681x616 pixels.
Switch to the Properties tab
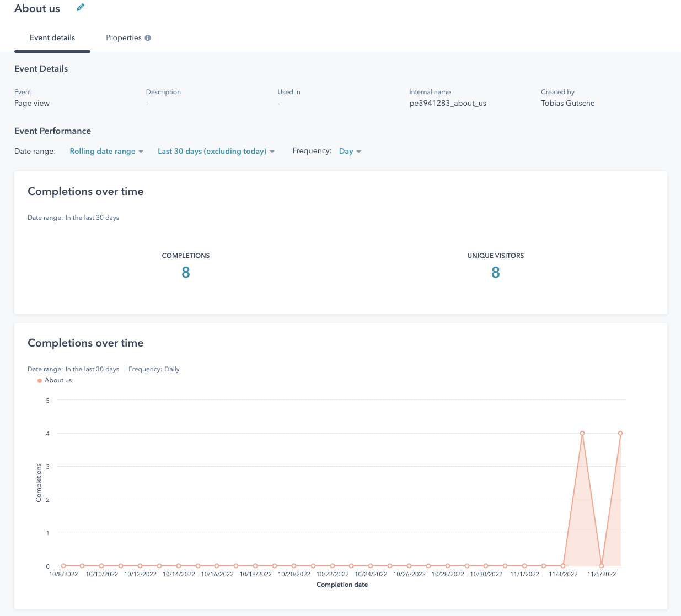[124, 38]
